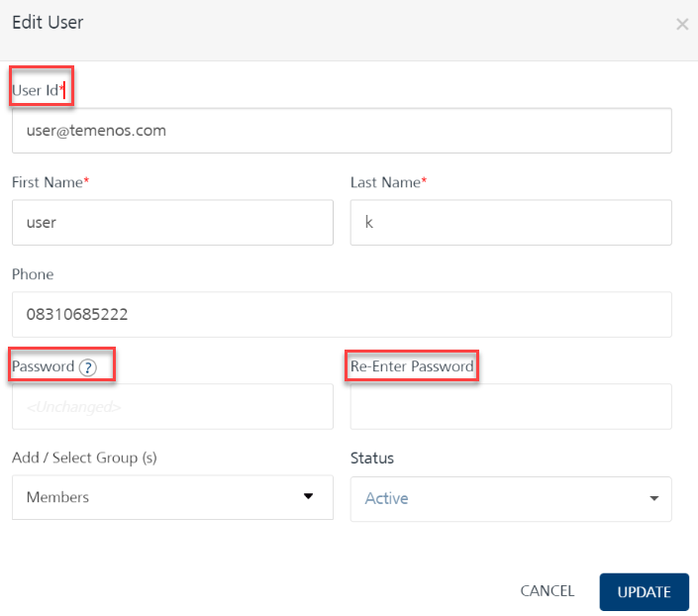Close the Edit User dialog
Screen dimensions: 698x616
tap(682, 24)
